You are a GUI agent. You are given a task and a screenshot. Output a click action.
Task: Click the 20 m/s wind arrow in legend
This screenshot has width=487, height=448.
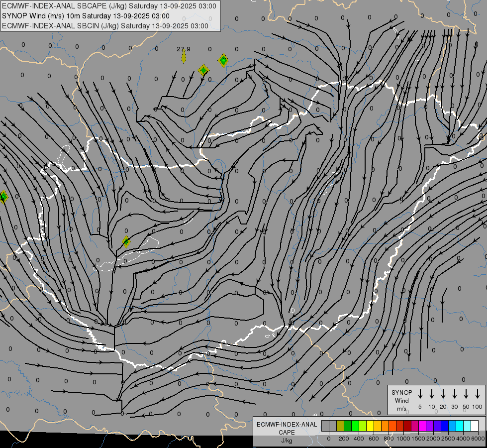[x=443, y=393]
